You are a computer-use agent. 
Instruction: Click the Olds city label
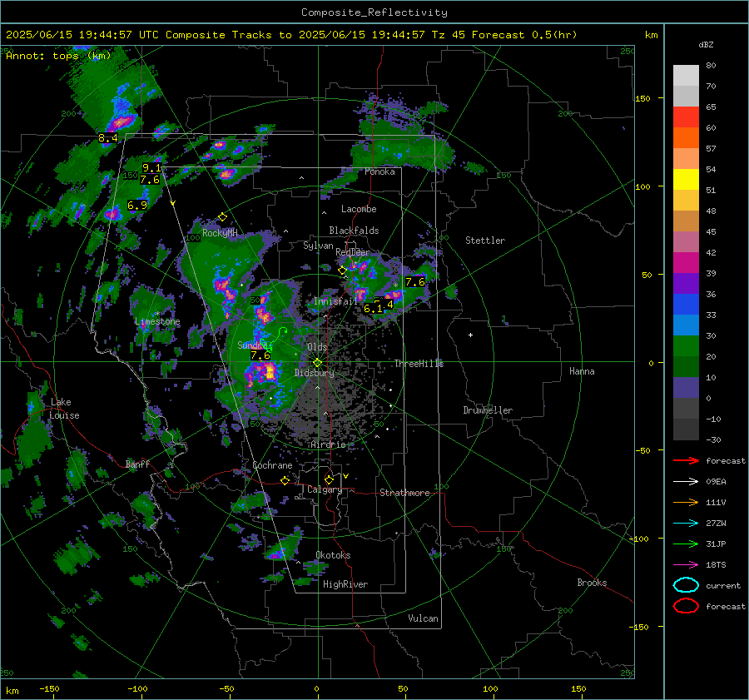click(x=317, y=347)
